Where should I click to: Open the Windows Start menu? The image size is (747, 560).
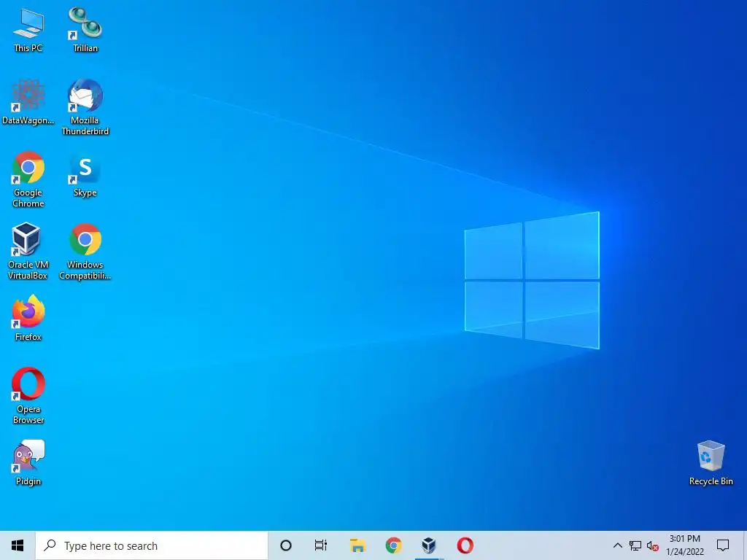pos(18,545)
